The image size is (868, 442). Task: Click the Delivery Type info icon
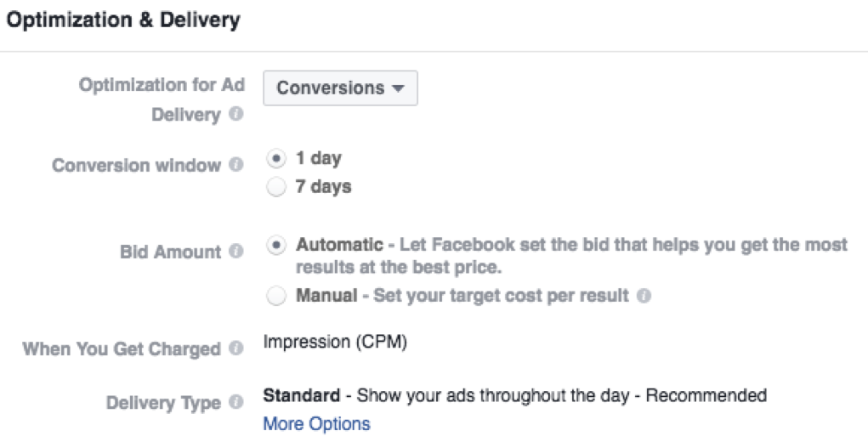click(236, 401)
